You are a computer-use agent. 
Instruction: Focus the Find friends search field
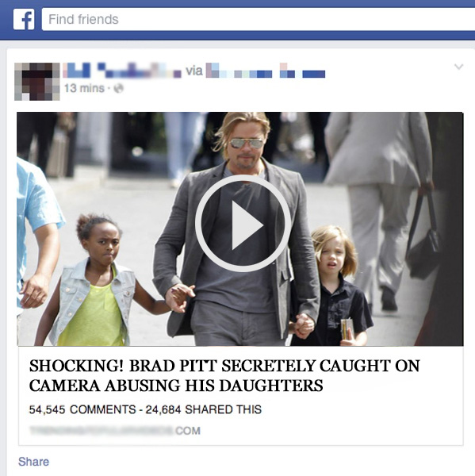pos(259,19)
